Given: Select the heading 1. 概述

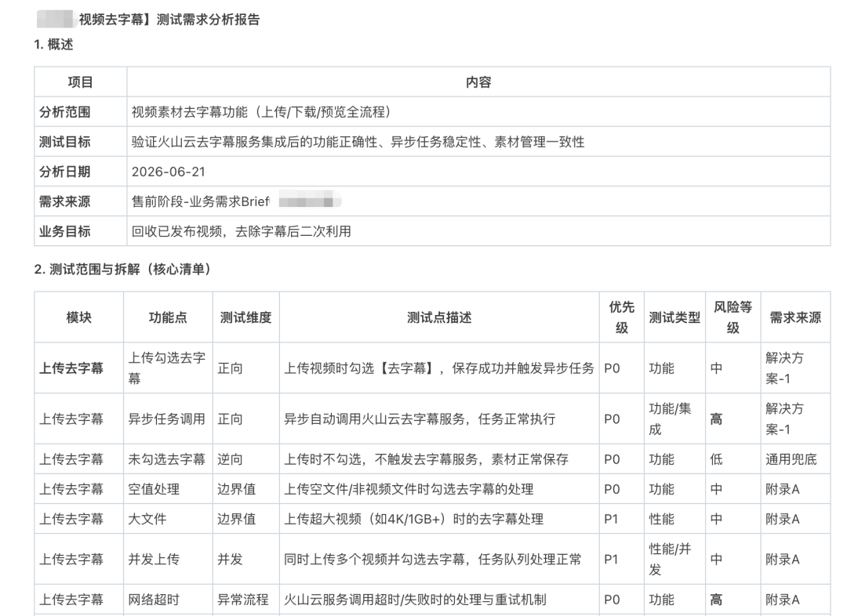Looking at the screenshot, I should (x=53, y=44).
